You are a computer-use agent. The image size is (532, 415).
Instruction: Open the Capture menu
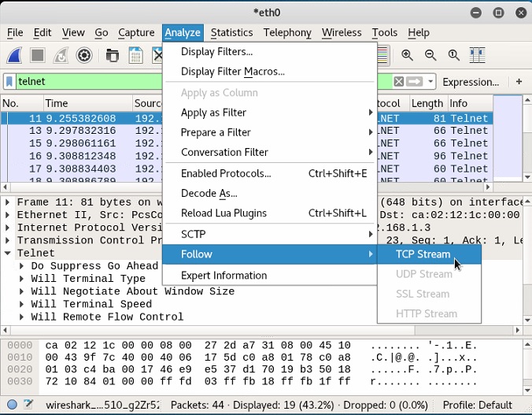[x=136, y=32]
